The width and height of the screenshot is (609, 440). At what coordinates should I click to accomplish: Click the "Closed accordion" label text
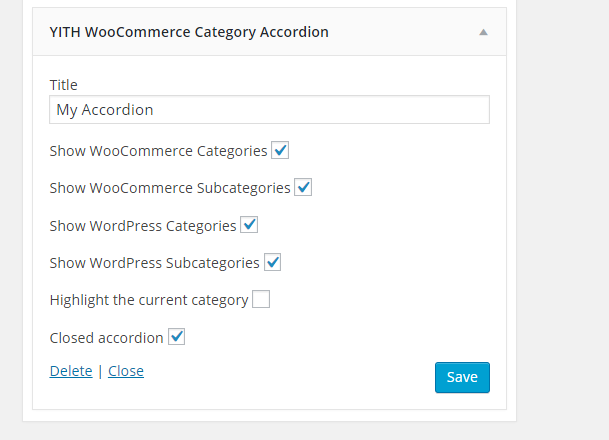[x=106, y=338]
